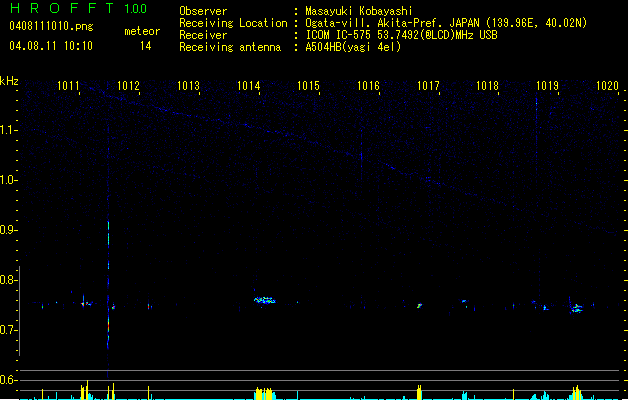Click the long meteor echo near 1014
629x400 pixels.
[265, 300]
